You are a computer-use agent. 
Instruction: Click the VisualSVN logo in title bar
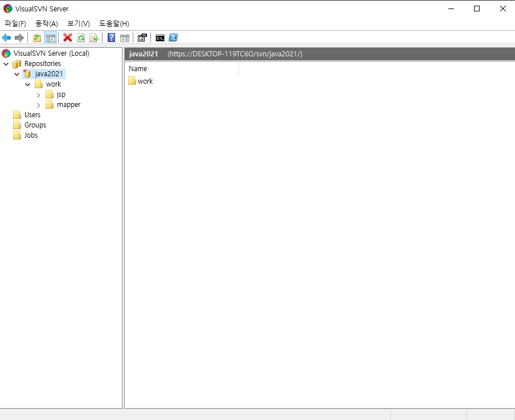pyautogui.click(x=7, y=9)
